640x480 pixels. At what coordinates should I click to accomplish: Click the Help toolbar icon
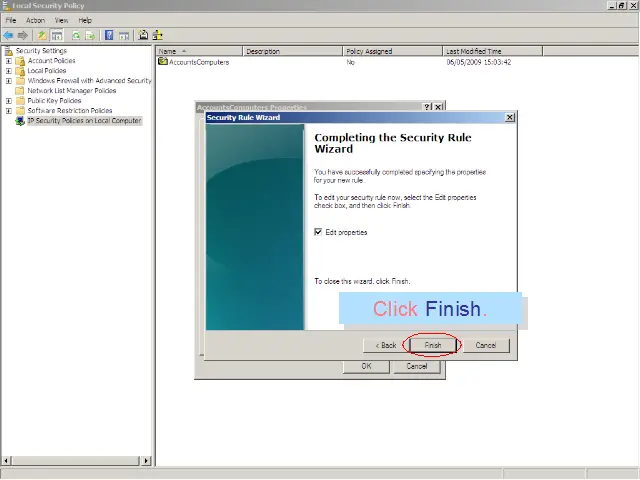pos(109,35)
